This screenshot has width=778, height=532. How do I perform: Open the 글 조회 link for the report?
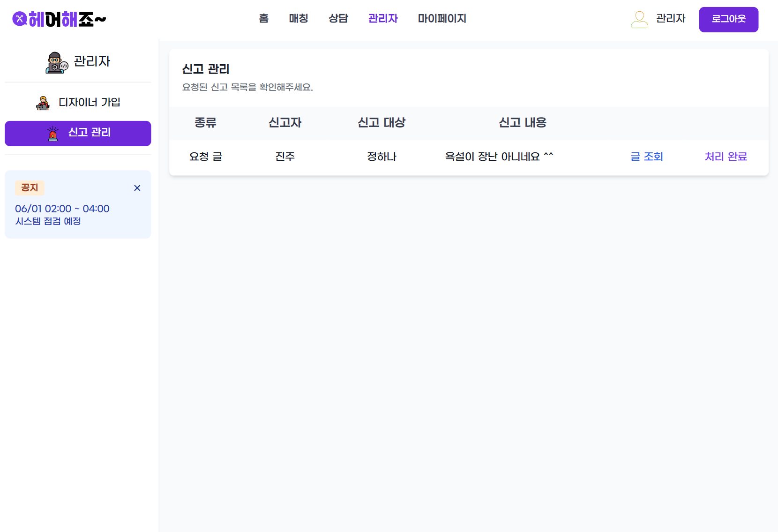(x=646, y=157)
